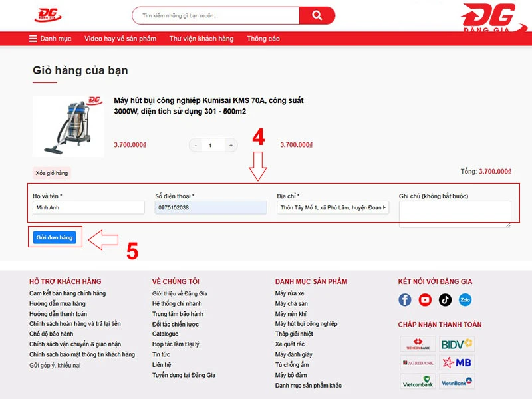532x399 pixels.
Task: Select the Thông cáo menu item
Action: pos(263,39)
